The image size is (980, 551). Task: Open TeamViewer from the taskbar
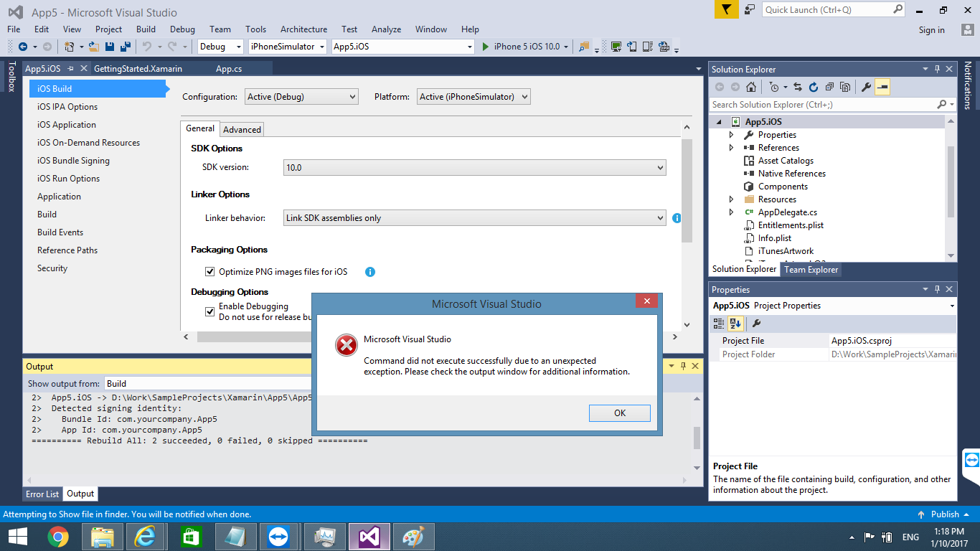[277, 537]
